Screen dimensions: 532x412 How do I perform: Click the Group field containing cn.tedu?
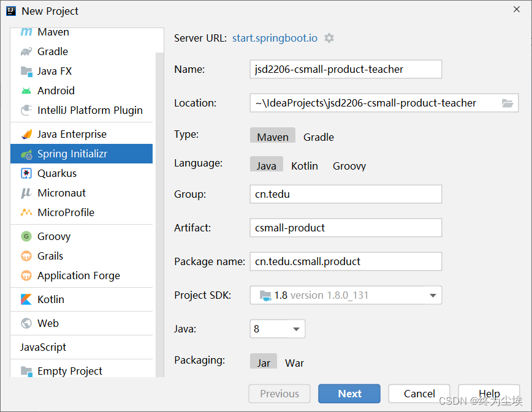point(346,194)
